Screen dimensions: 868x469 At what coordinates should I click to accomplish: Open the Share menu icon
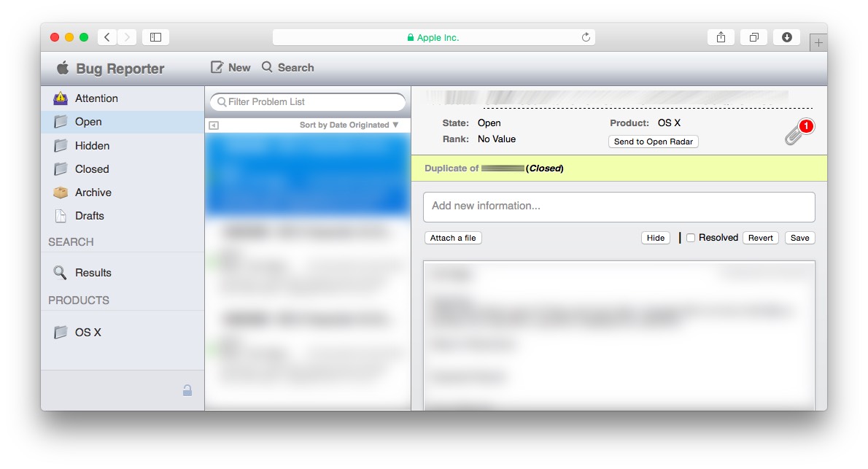tap(721, 37)
